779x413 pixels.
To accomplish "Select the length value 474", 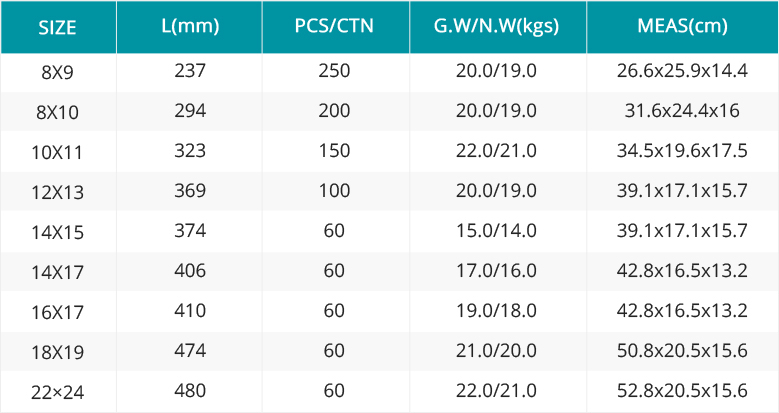I will pos(190,350).
